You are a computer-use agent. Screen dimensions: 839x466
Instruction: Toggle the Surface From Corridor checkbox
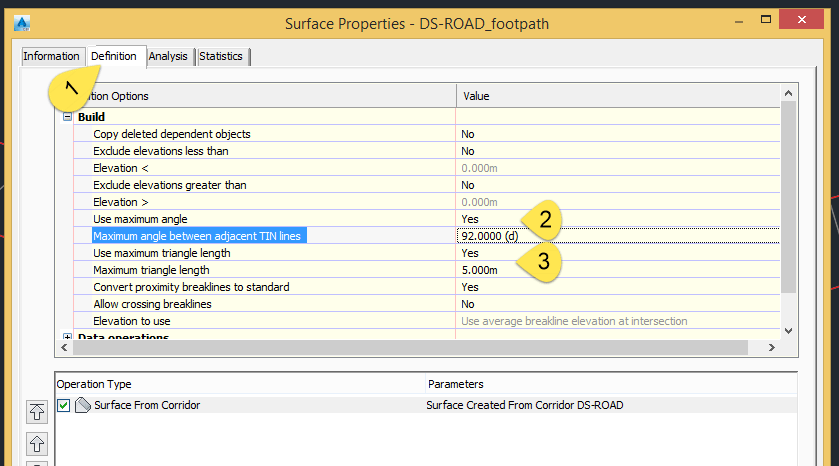[x=63, y=406]
